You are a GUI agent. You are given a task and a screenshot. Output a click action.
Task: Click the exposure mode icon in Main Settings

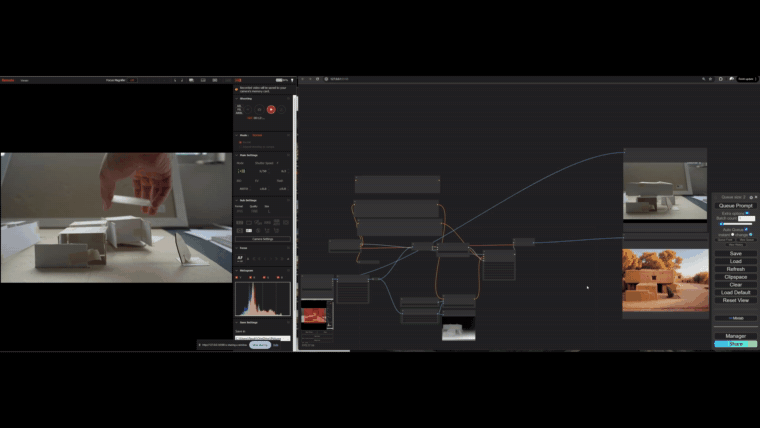(x=241, y=171)
